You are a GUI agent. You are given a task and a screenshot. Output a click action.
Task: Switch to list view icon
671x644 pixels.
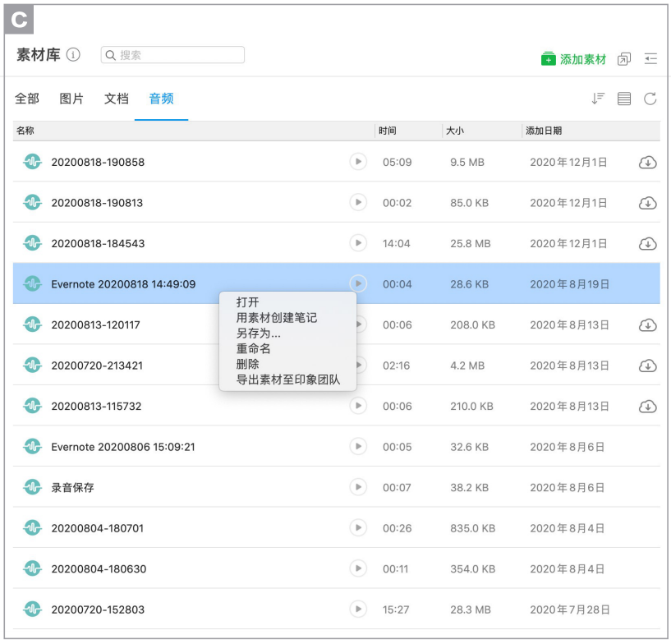(624, 99)
